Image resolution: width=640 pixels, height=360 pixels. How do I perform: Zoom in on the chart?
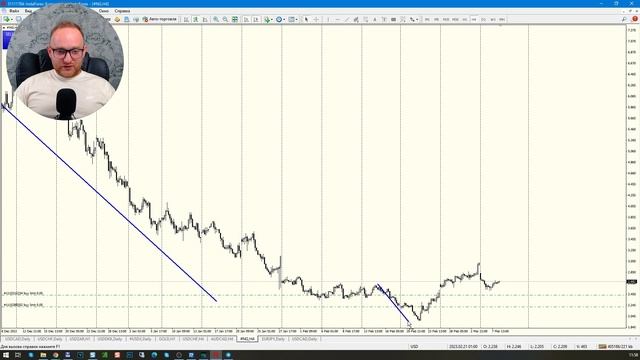tap(216, 19)
